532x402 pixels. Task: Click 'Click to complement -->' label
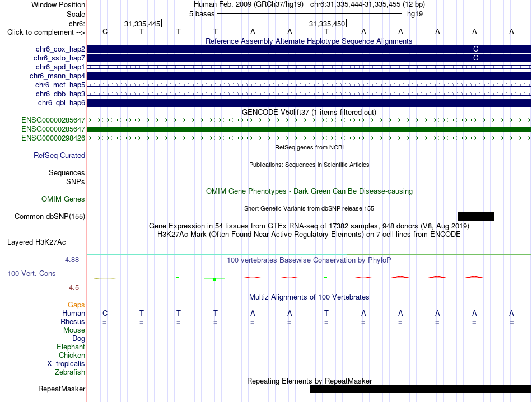(46, 32)
